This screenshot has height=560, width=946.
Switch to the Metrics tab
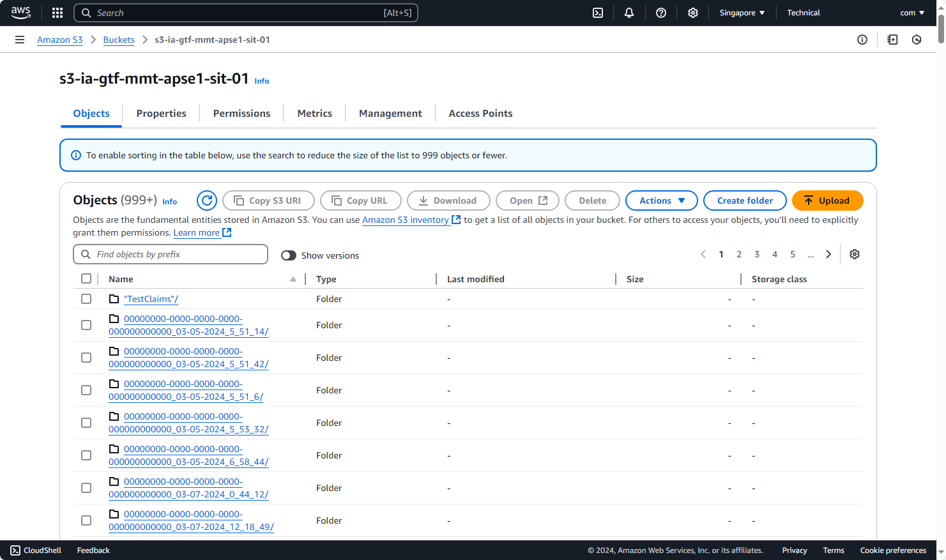point(315,113)
